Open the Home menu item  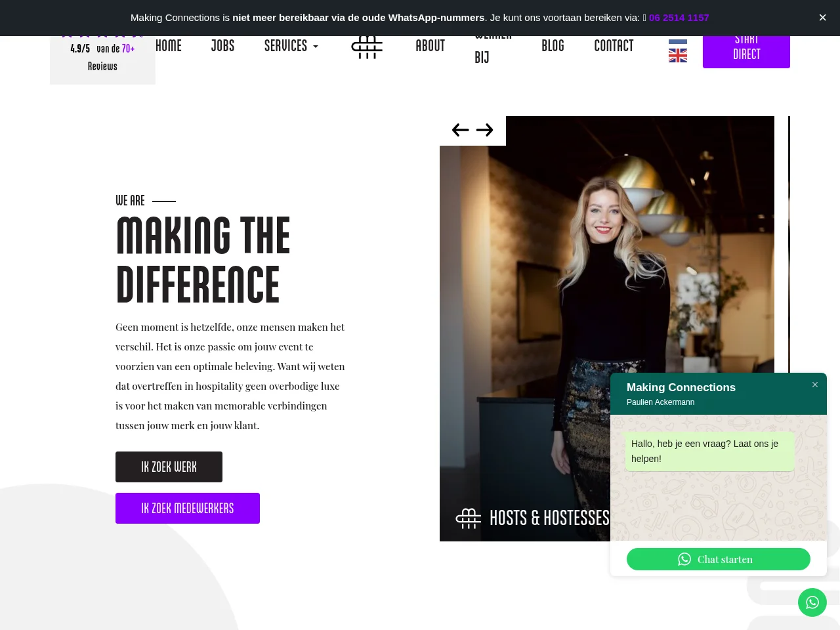(x=169, y=46)
